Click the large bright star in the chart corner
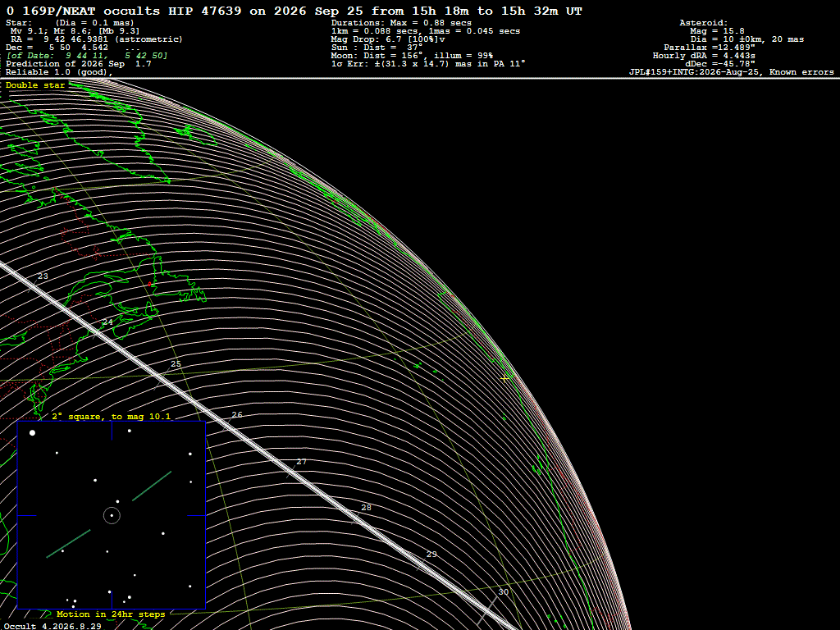840x630 pixels. 32,432
